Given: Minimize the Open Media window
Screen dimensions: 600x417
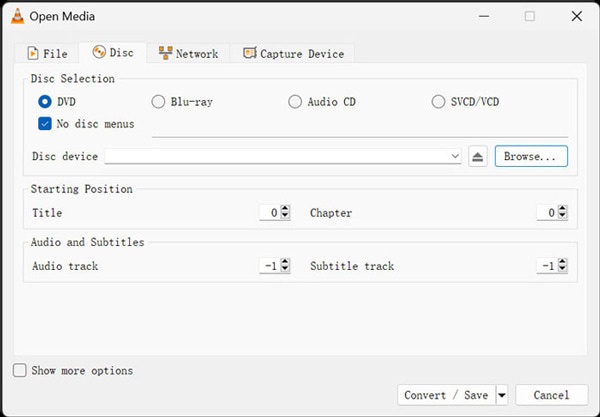Looking at the screenshot, I should [x=484, y=16].
